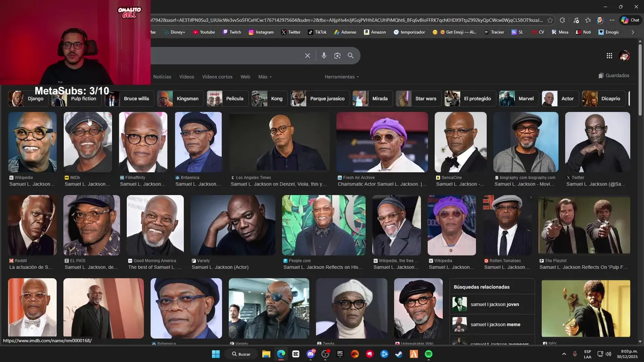Open the temporizador bookmark
The image size is (644, 362).
[x=410, y=32]
